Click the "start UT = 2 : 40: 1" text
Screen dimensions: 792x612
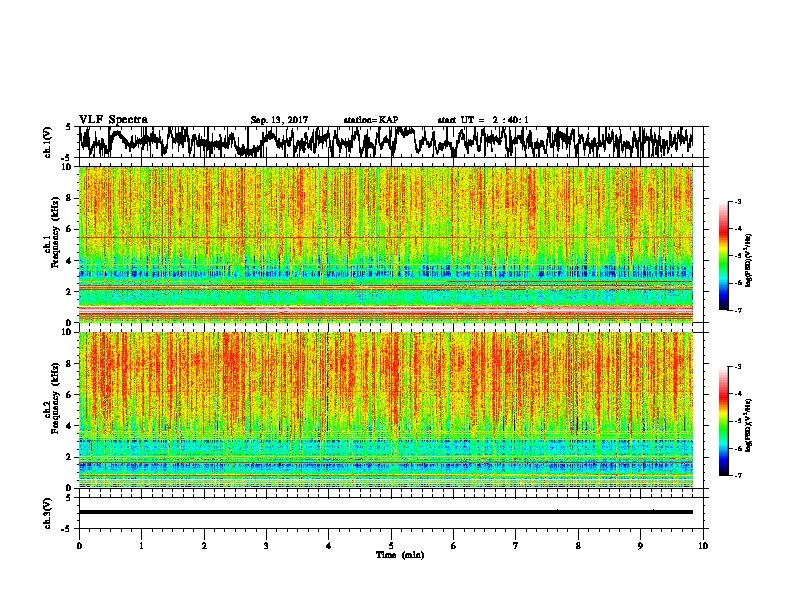483,120
